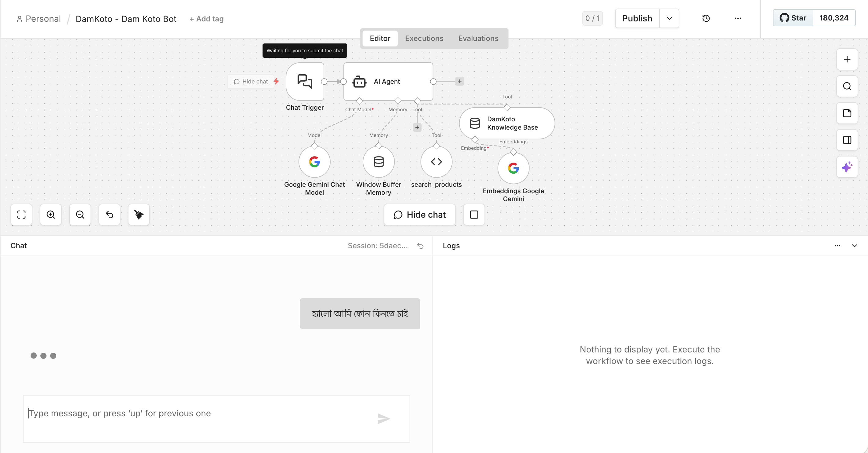Toggle the chat pop-out square next to Hide chat

coord(473,215)
